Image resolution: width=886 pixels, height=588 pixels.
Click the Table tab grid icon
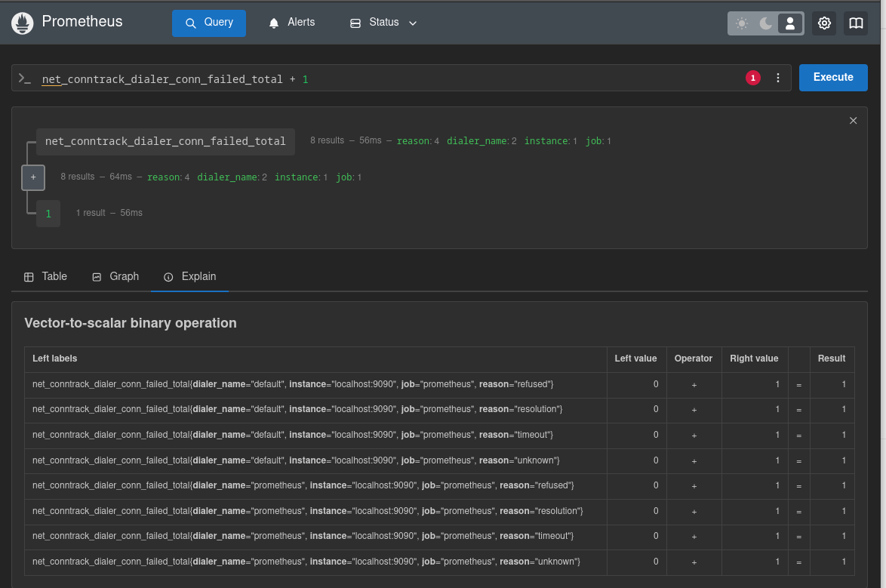pos(29,277)
